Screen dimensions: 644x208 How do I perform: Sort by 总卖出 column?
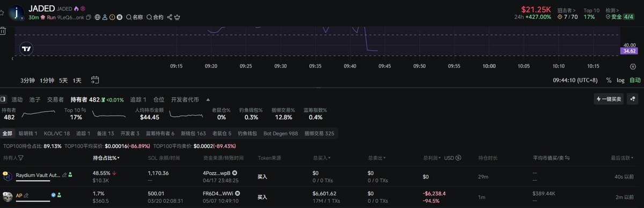tap(376, 158)
